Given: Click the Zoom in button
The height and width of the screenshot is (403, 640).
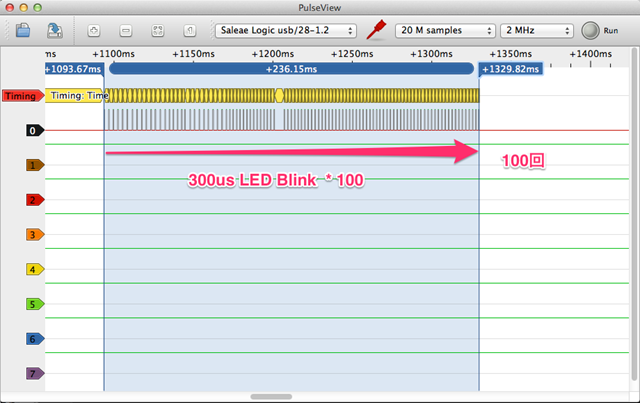Looking at the screenshot, I should (x=95, y=31).
